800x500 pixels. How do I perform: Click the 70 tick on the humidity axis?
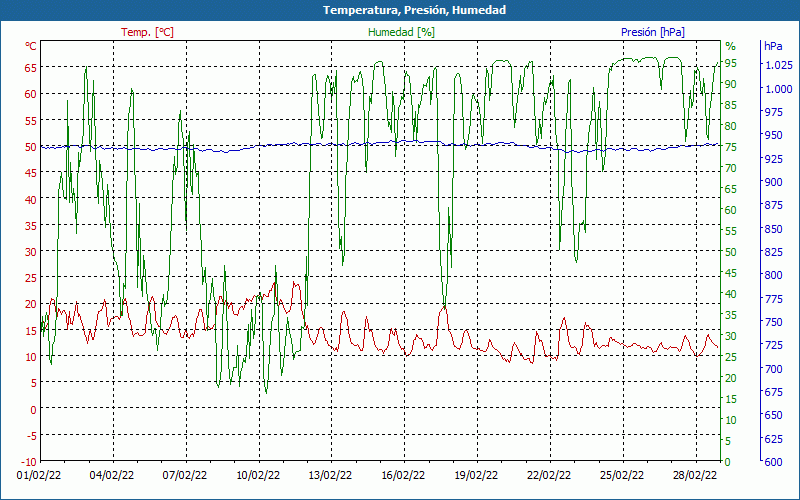tap(731, 168)
